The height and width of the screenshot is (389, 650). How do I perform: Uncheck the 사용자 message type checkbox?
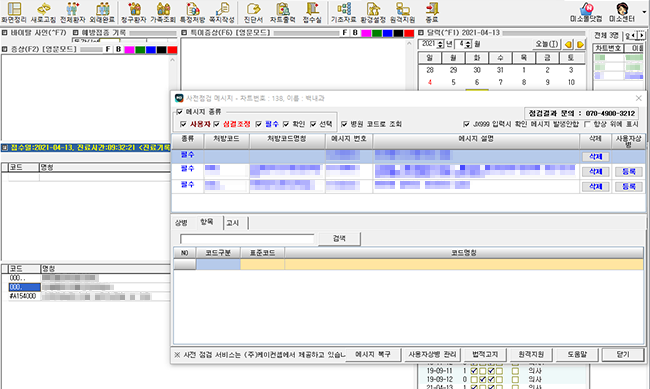(183, 124)
